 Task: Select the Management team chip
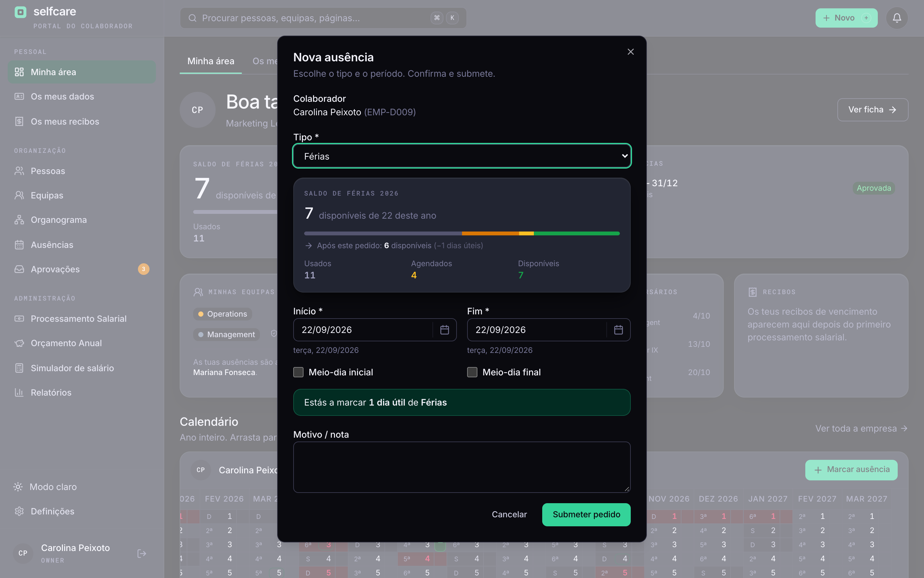pyautogui.click(x=226, y=335)
